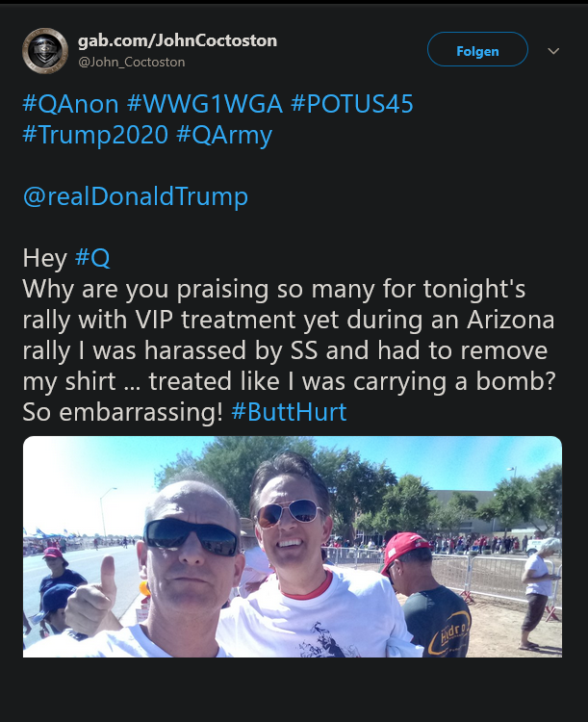The image size is (588, 722).
Task: Click the red cap in the photo
Action: click(x=403, y=548)
